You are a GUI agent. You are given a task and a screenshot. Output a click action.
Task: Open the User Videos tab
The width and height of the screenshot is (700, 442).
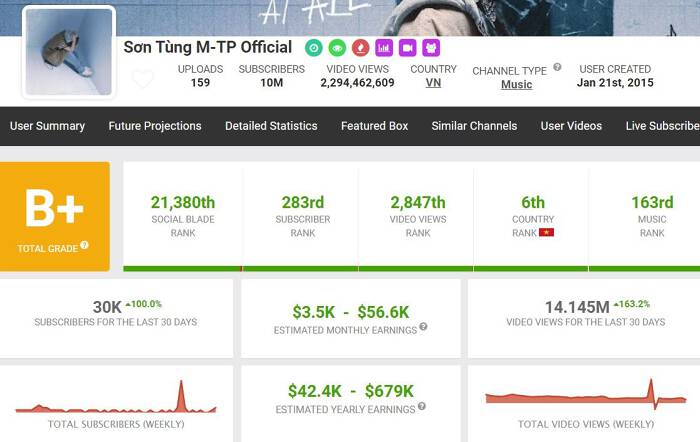click(x=571, y=126)
